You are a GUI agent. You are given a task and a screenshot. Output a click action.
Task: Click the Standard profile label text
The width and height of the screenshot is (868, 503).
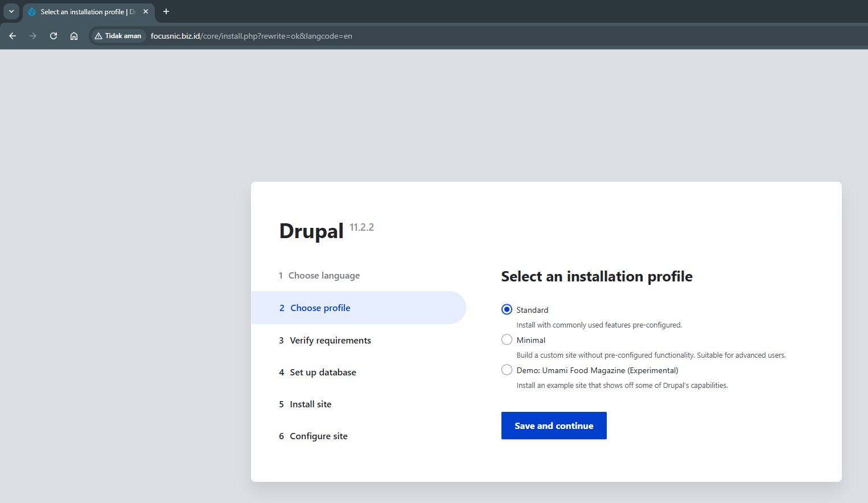pos(532,310)
